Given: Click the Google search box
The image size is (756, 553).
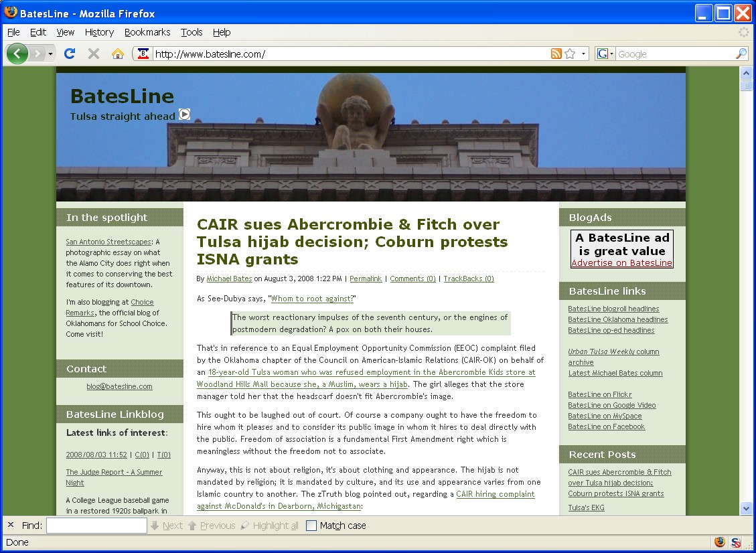Looking at the screenshot, I should pos(675,54).
